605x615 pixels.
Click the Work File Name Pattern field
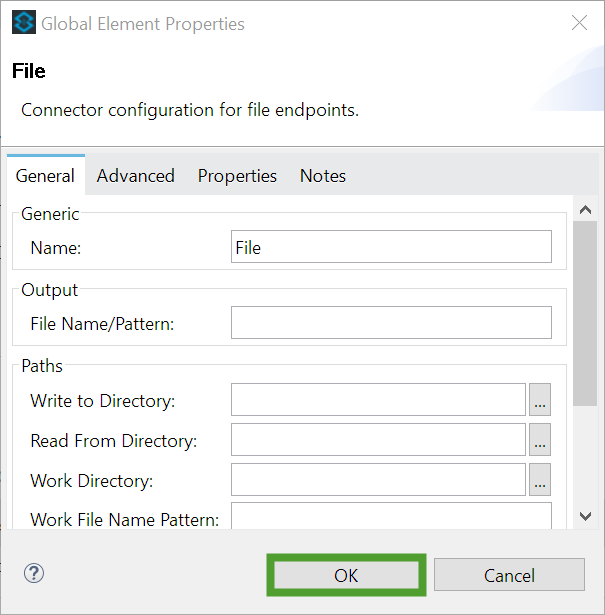[391, 516]
